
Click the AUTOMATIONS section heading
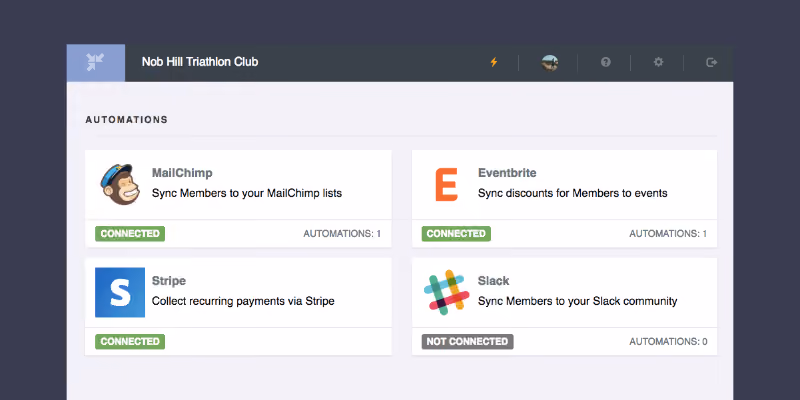(127, 120)
